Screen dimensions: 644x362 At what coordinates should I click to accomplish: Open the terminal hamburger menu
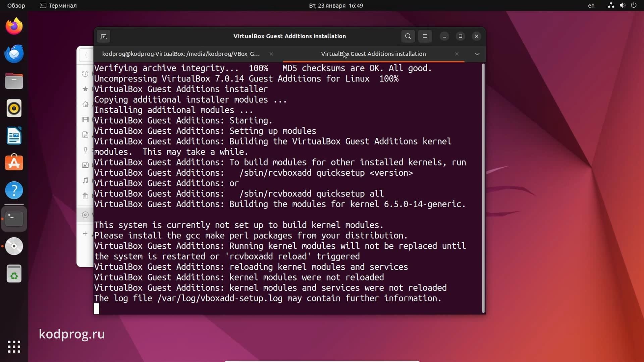pos(425,36)
